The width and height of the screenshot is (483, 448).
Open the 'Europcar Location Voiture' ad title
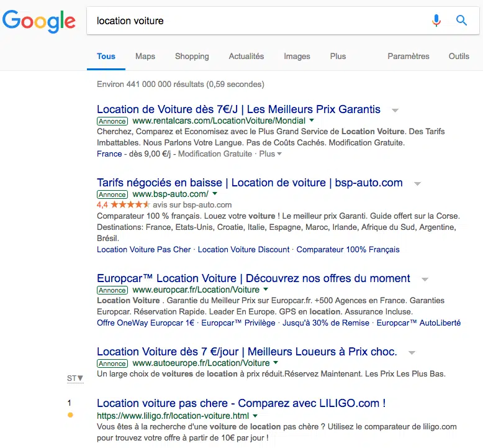253,278
